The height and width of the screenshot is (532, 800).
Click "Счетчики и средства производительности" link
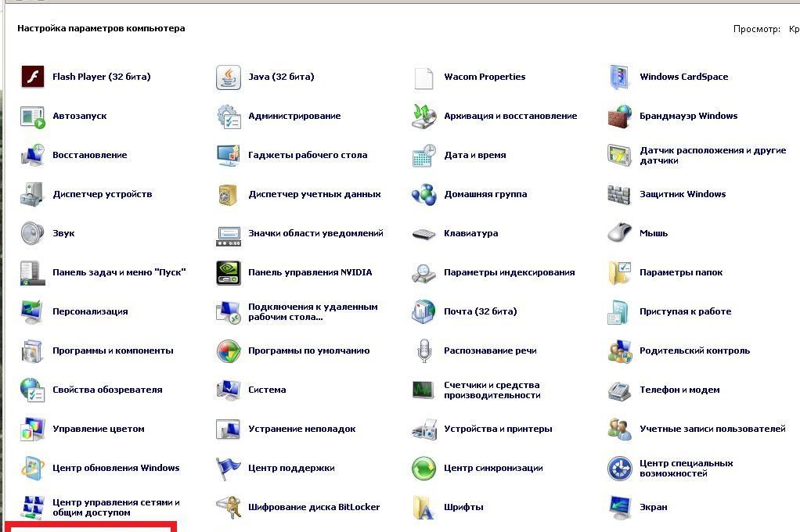[492, 390]
